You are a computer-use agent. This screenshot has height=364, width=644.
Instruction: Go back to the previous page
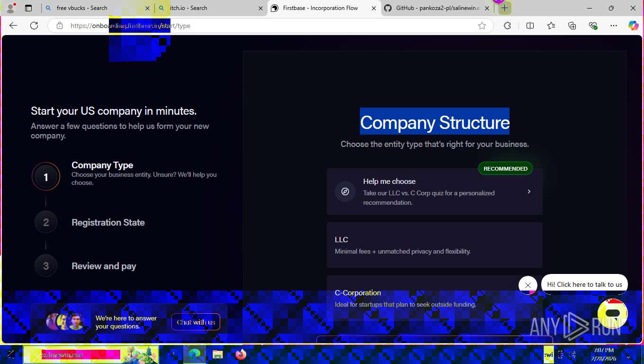coord(13,26)
